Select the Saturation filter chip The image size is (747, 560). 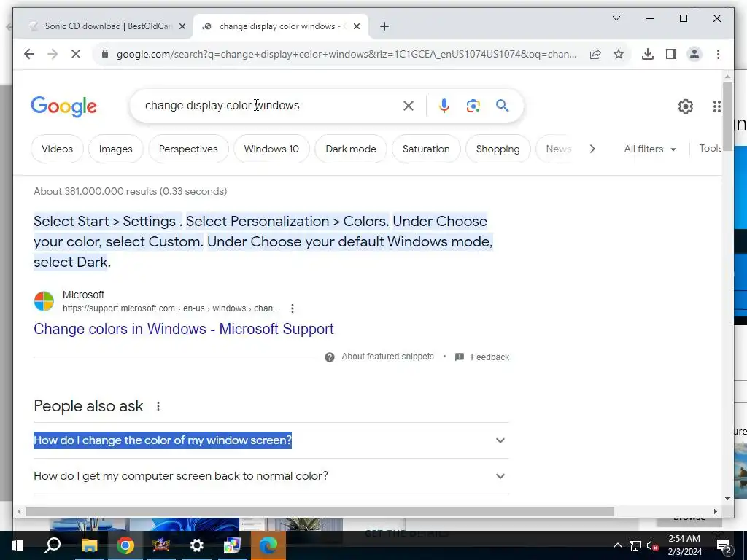(x=426, y=149)
